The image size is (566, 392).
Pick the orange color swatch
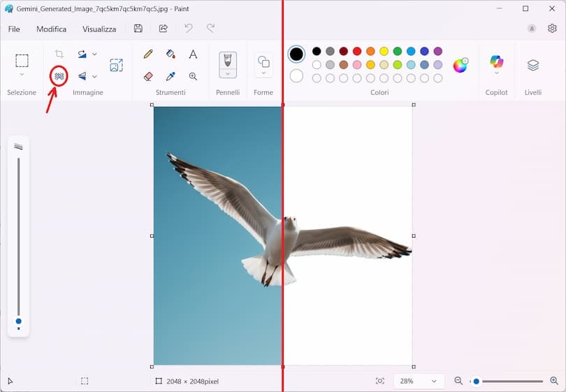[370, 51]
